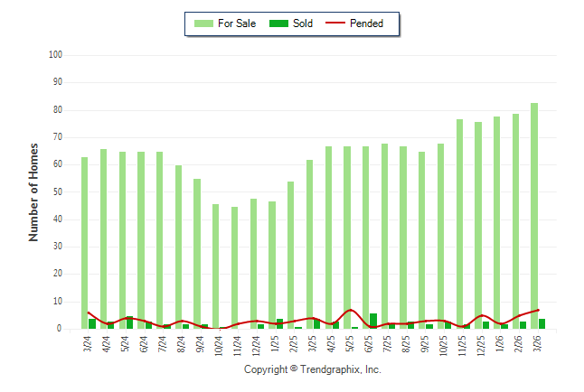Click the Sold bar for 3/26
Image resolution: width=584 pixels, height=392 pixels.
click(542, 323)
